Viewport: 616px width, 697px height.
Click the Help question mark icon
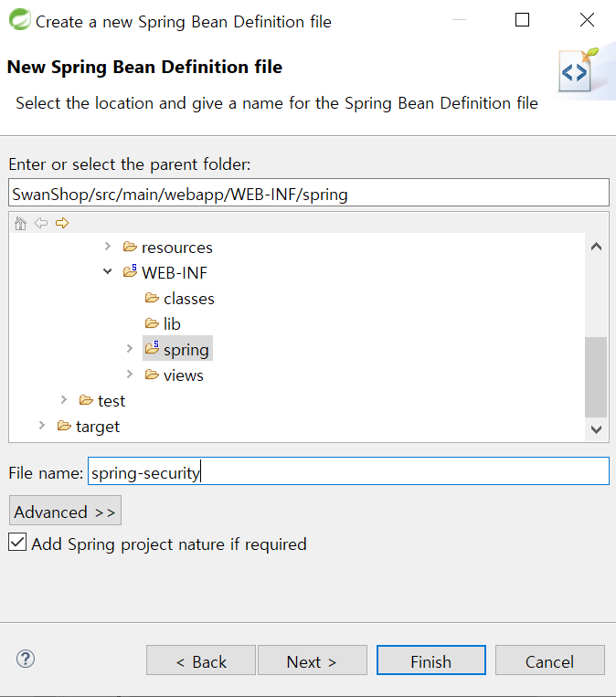click(26, 659)
